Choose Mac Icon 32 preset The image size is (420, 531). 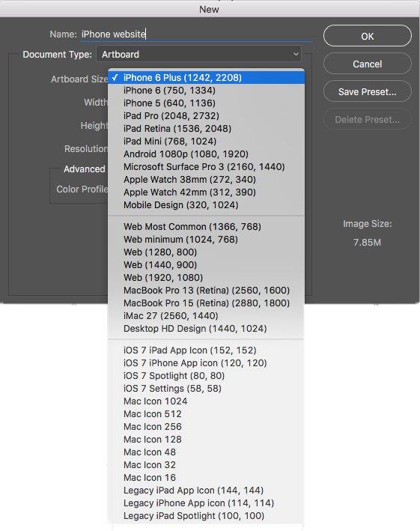pos(206,465)
